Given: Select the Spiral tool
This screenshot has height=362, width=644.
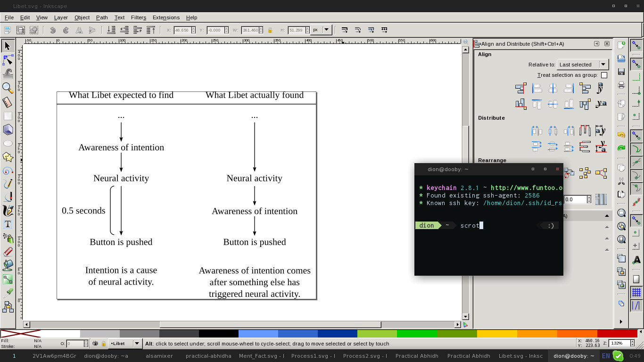Looking at the screenshot, I should (x=8, y=171).
